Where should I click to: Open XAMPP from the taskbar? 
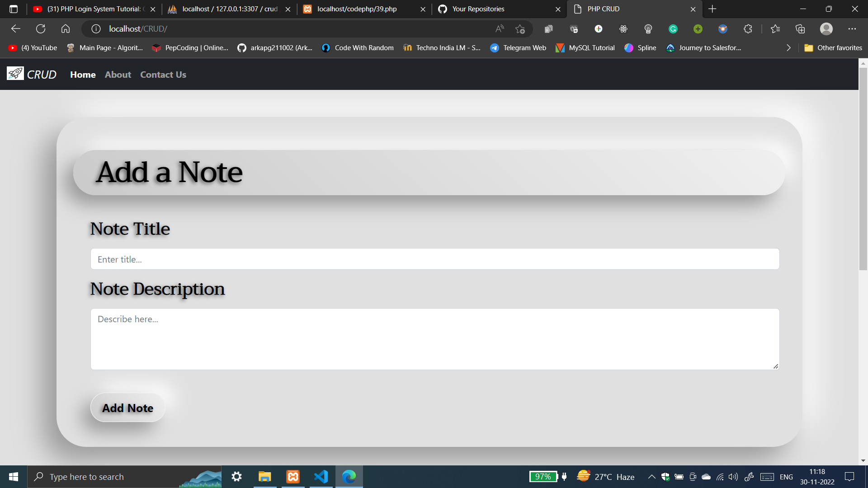click(x=293, y=477)
